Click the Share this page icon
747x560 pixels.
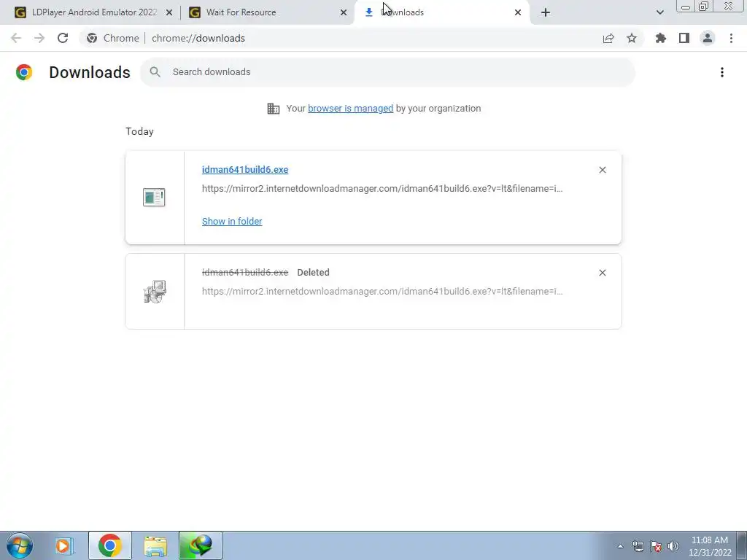point(608,38)
